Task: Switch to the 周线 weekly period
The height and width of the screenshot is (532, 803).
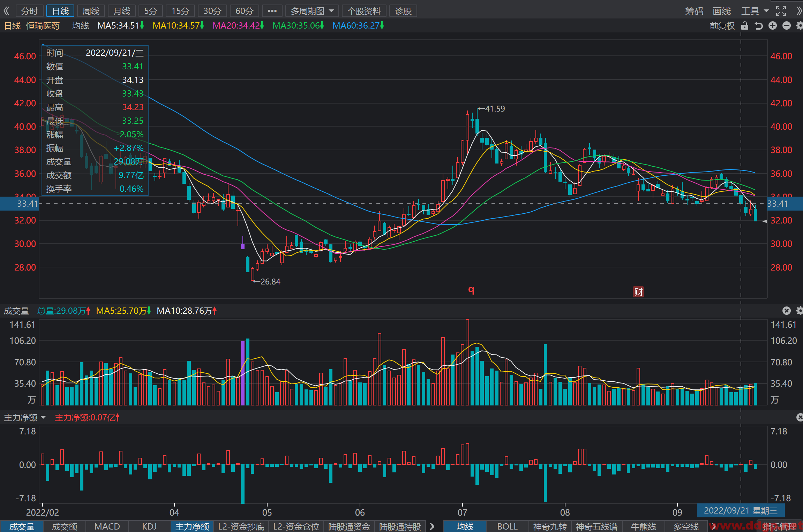Action: pyautogui.click(x=91, y=11)
